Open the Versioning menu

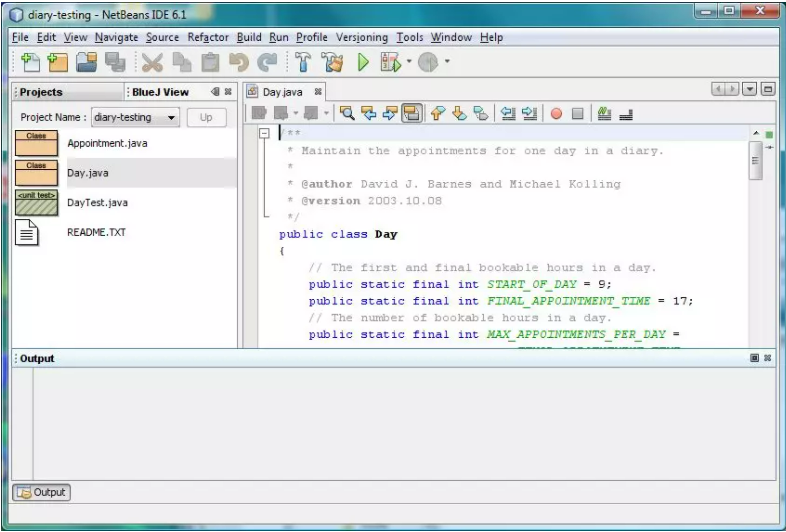point(362,38)
